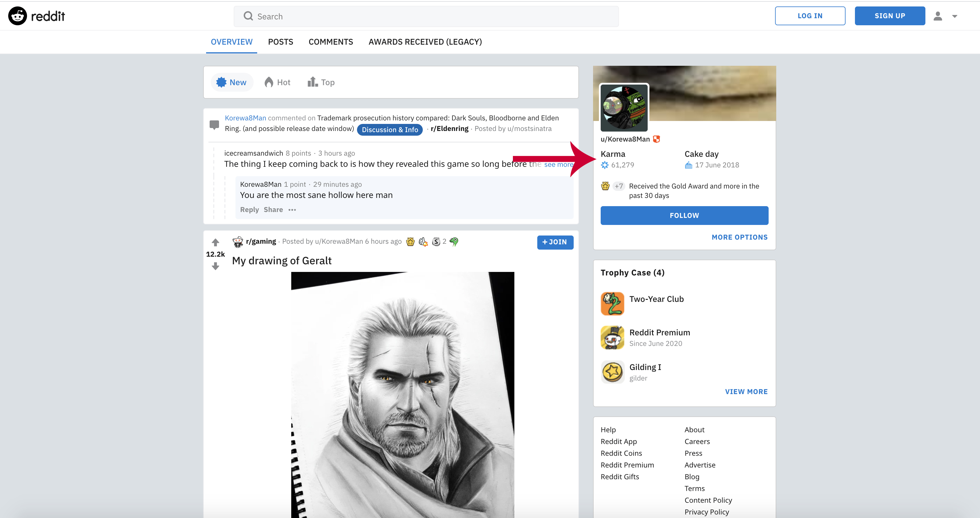The height and width of the screenshot is (518, 980).
Task: Open the Trademark prosecution history post title
Action: [391, 123]
